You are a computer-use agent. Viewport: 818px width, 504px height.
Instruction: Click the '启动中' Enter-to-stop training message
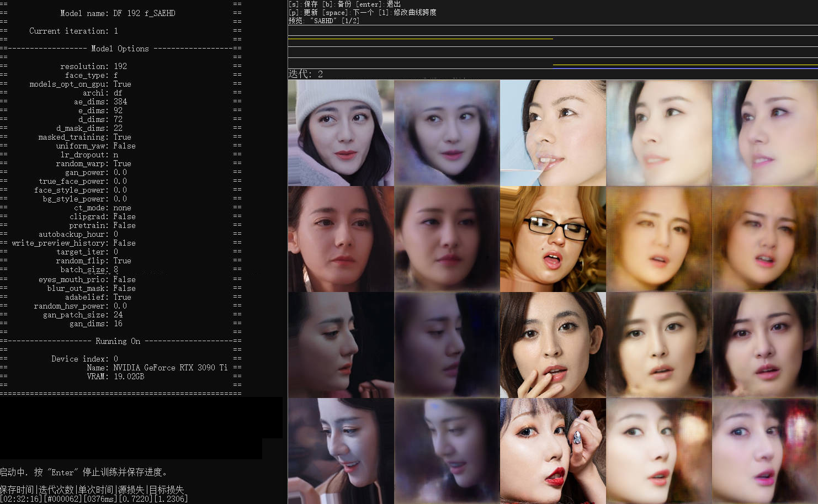point(84,472)
